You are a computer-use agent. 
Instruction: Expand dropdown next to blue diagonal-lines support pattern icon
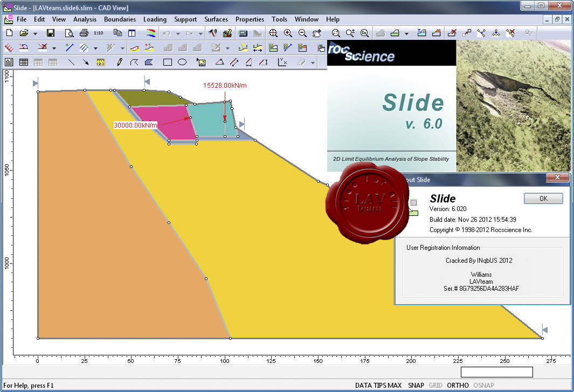coord(95,48)
